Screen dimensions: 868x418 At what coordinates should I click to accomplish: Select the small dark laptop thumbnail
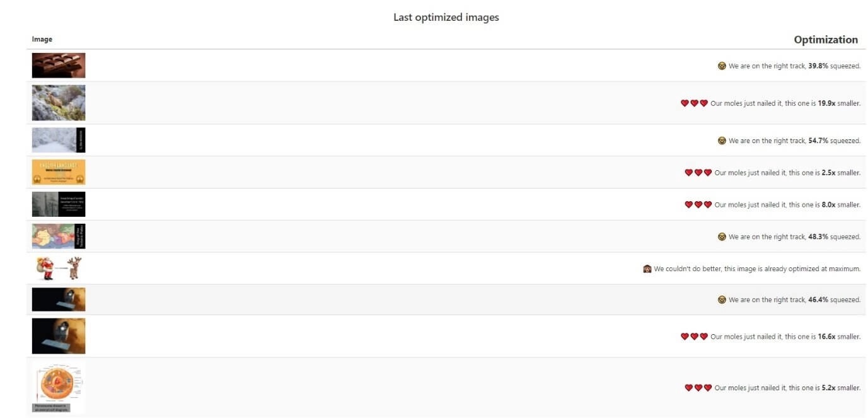point(59,299)
